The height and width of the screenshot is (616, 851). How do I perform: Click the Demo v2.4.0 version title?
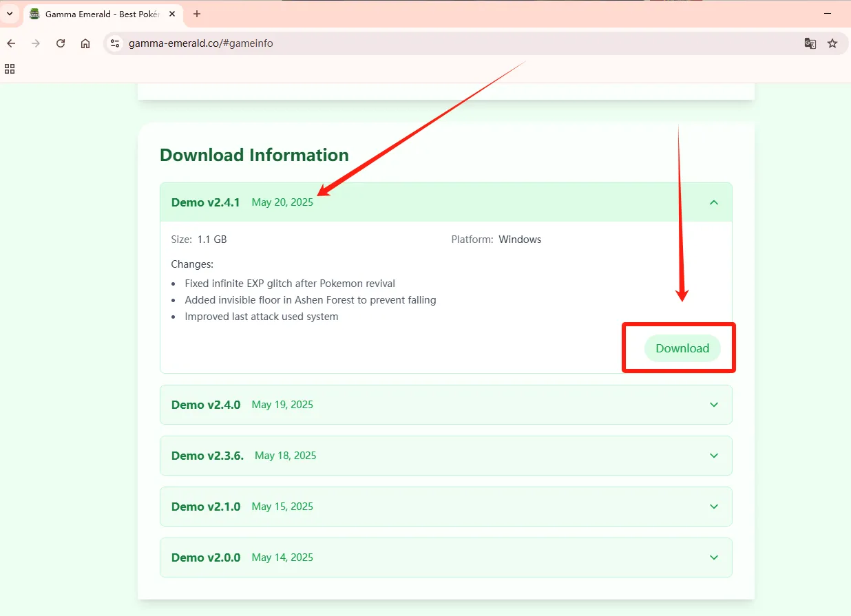[x=206, y=405]
